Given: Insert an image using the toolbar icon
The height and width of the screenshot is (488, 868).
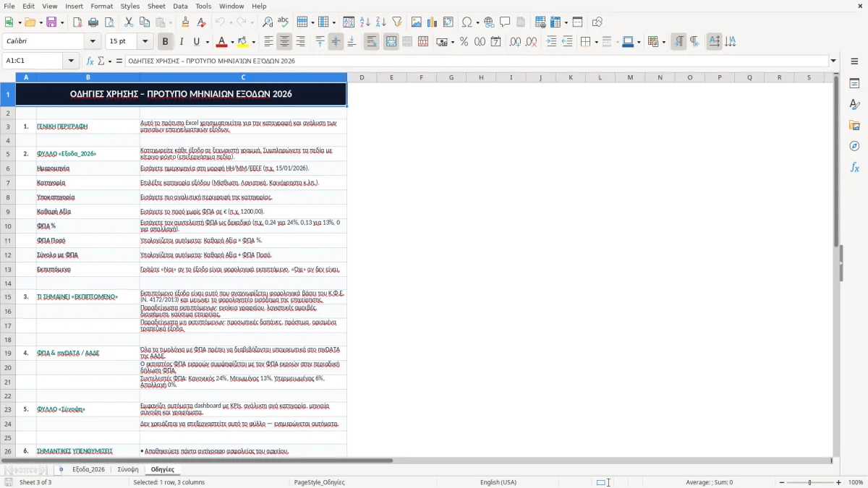Looking at the screenshot, I should point(416,22).
